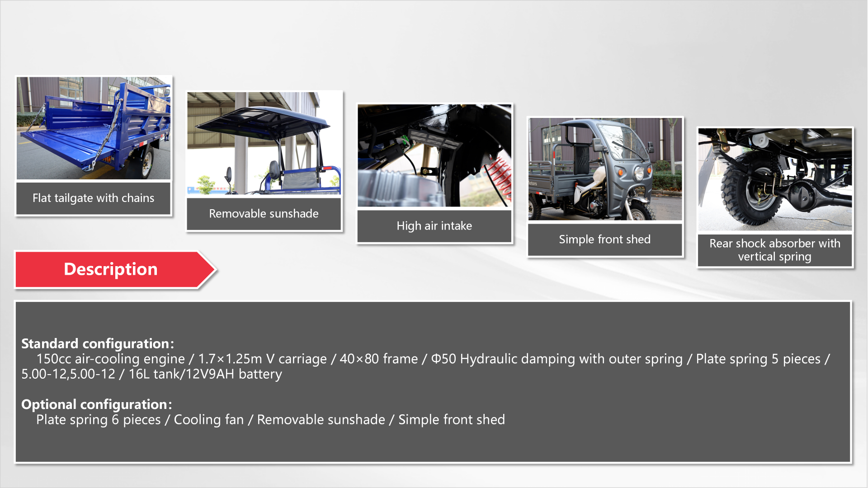Click the '150cc air-cooling engine' text

pyautogui.click(x=110, y=359)
